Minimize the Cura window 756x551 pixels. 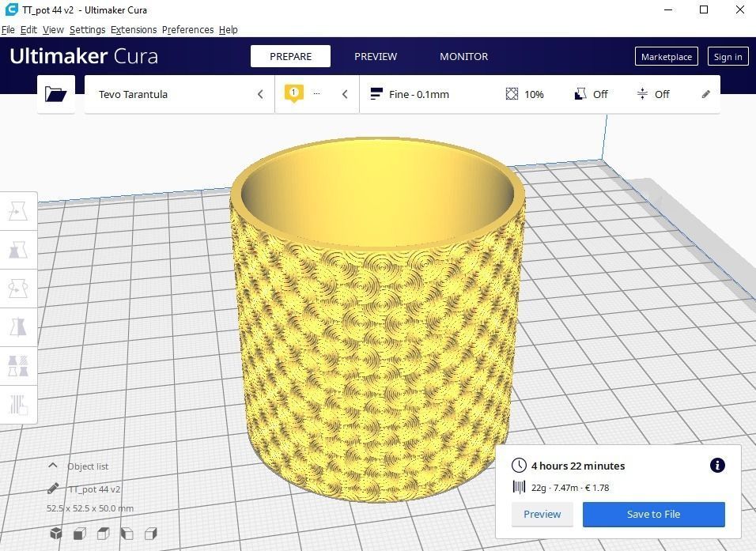tap(668, 9)
